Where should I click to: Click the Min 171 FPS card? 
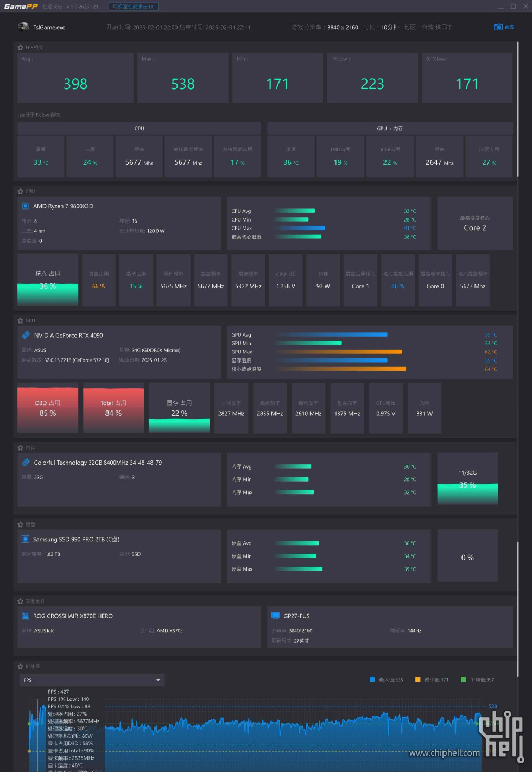(x=277, y=78)
